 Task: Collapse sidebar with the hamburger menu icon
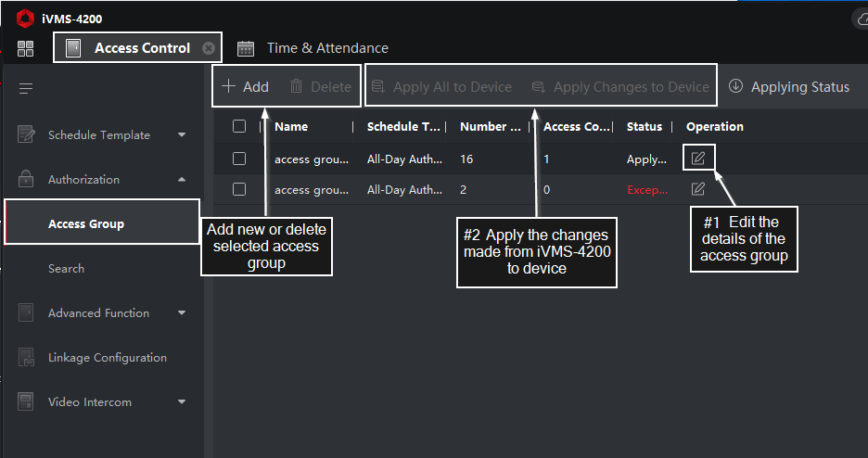click(x=26, y=88)
